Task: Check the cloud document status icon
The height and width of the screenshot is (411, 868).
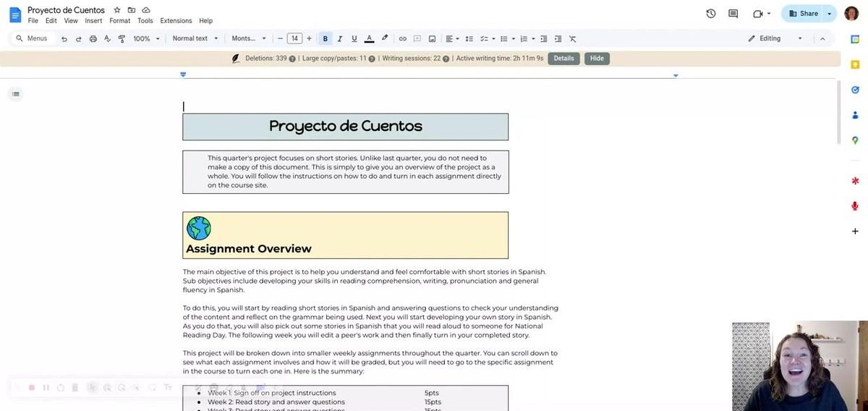Action: 146,10
